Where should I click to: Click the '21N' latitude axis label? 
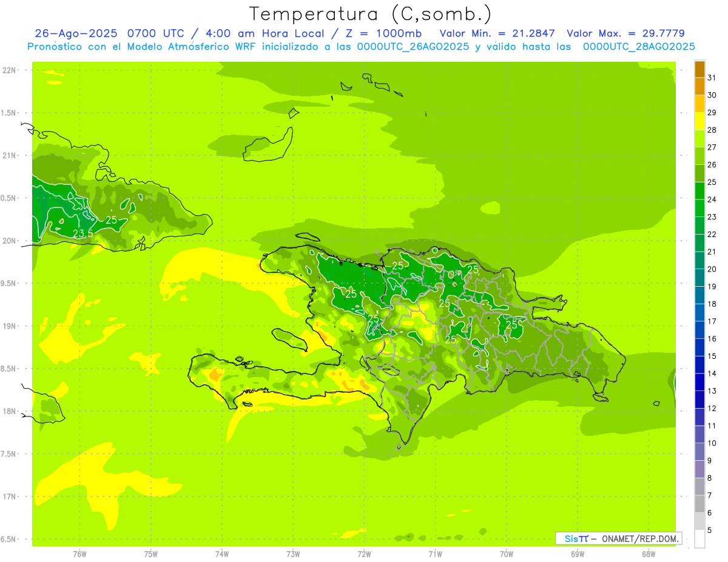10,156
